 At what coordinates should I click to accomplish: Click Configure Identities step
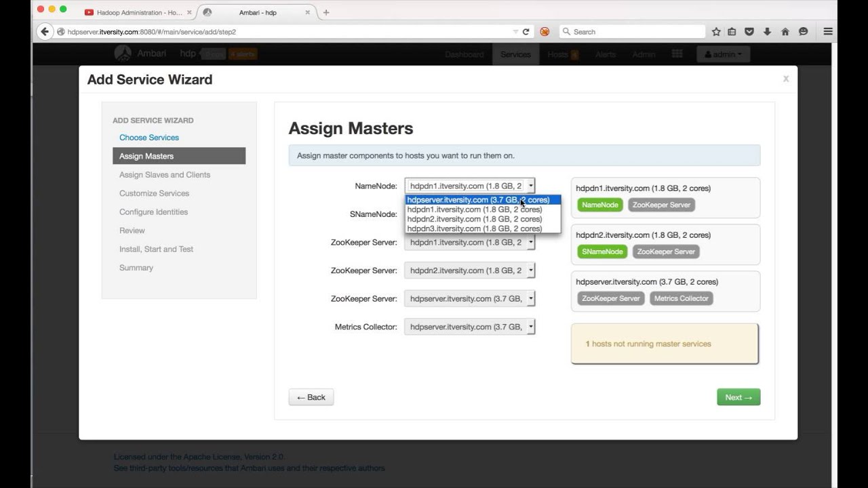click(153, 212)
